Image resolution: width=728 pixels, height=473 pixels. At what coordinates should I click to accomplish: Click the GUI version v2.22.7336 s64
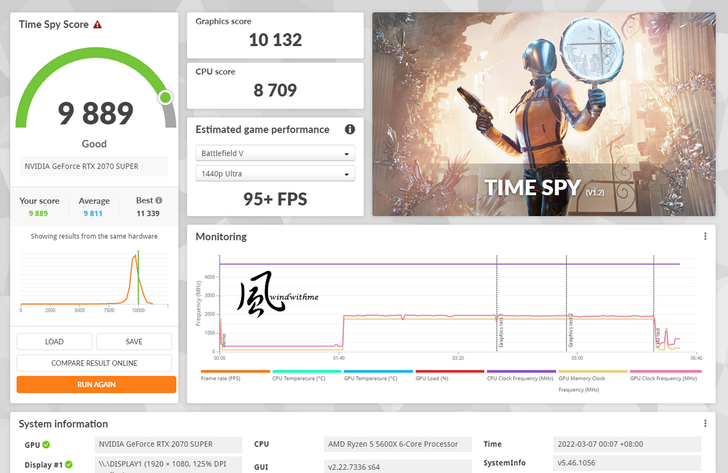click(x=397, y=466)
